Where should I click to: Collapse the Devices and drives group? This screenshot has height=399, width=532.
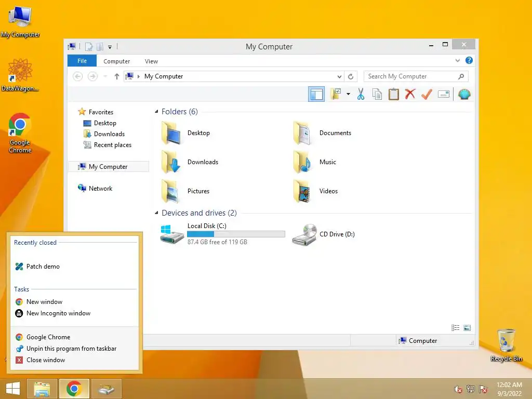pyautogui.click(x=156, y=212)
